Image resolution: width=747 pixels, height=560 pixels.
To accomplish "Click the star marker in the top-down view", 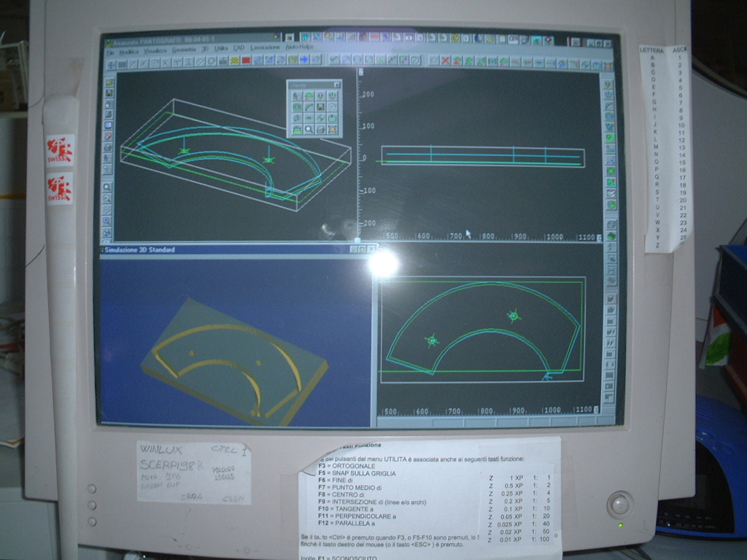I will tap(514, 316).
